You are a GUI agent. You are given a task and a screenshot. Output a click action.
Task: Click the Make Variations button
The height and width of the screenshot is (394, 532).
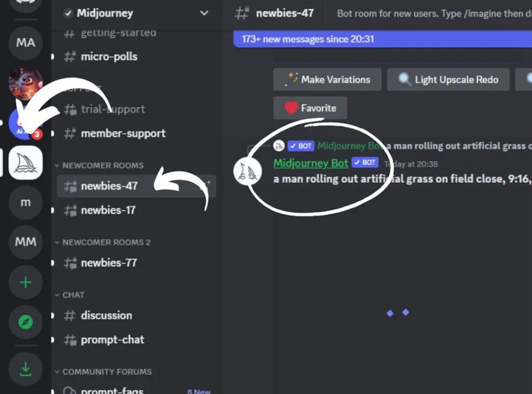[327, 80]
